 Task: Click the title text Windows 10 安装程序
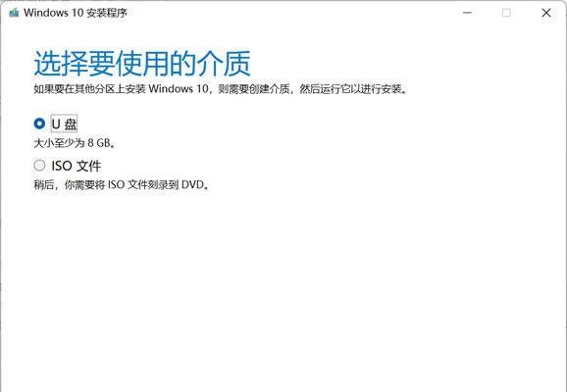[76, 13]
